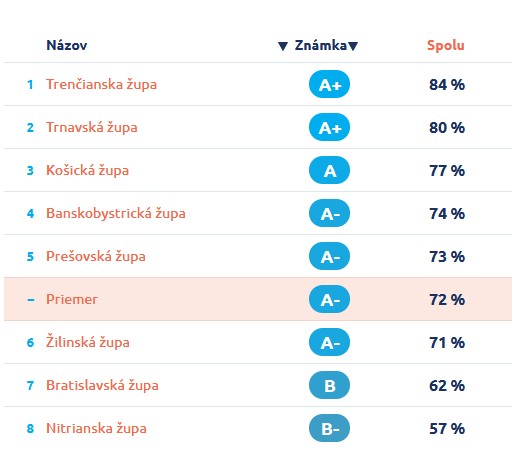Click the A- badge in Banskobystrická župa row
This screenshot has width=512, height=467.
pos(329,213)
